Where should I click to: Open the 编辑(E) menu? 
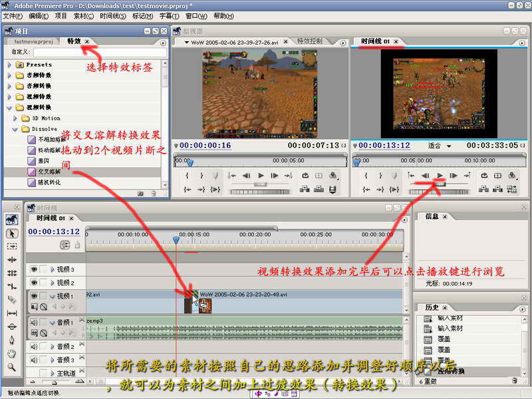[x=39, y=16]
